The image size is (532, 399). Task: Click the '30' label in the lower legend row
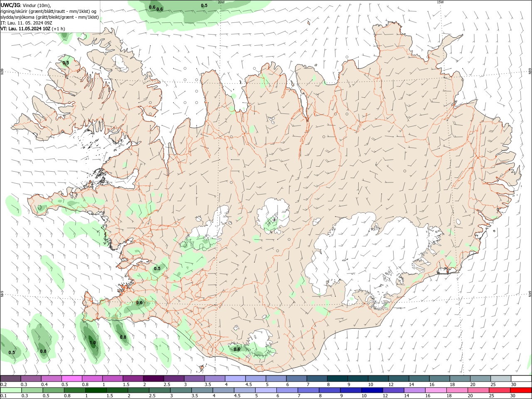[514, 396]
